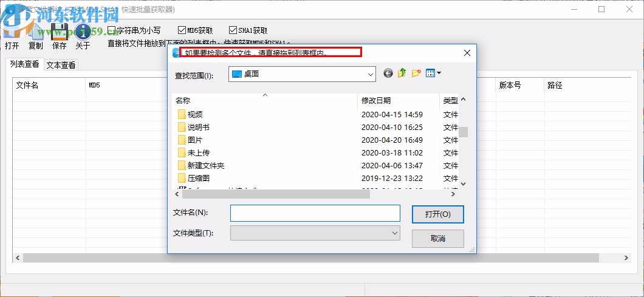The image size is (644, 297).
Task: Click the vertical scrollbar thumb in file list
Action: (464, 132)
